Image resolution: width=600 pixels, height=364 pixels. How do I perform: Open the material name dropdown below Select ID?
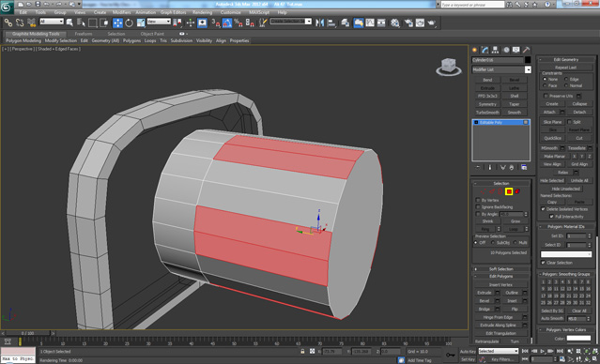coord(566,254)
